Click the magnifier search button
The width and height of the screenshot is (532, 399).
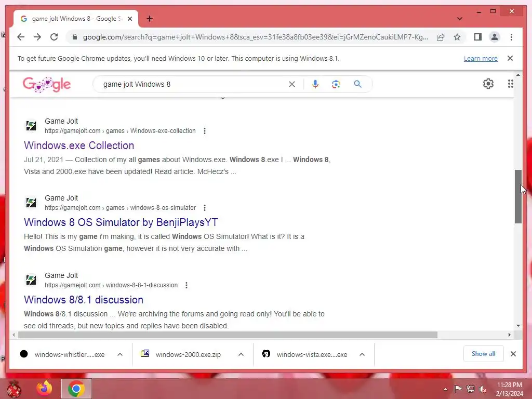tap(357, 84)
